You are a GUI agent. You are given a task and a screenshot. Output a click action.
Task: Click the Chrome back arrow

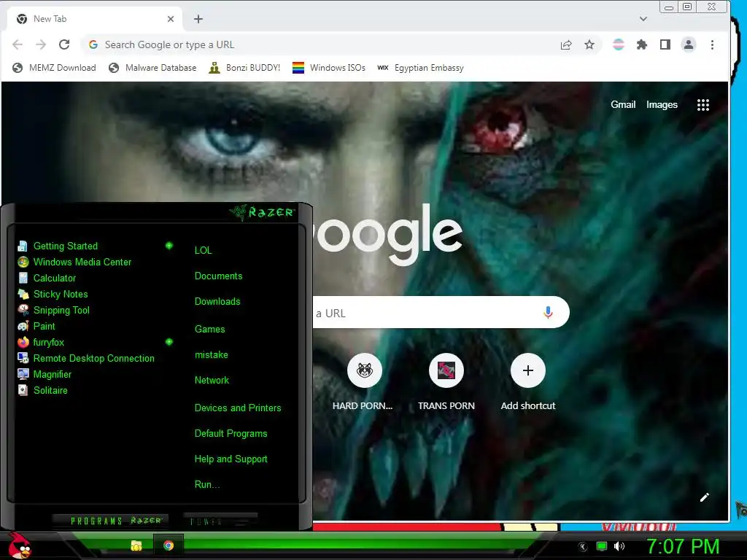[x=18, y=44]
